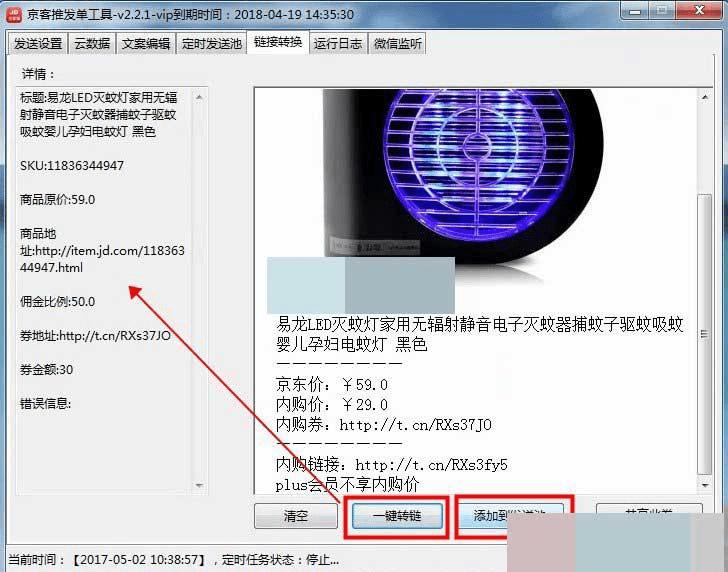Go to the 定时发送池 tab
Screen dimensions: 728x572
click(x=211, y=44)
